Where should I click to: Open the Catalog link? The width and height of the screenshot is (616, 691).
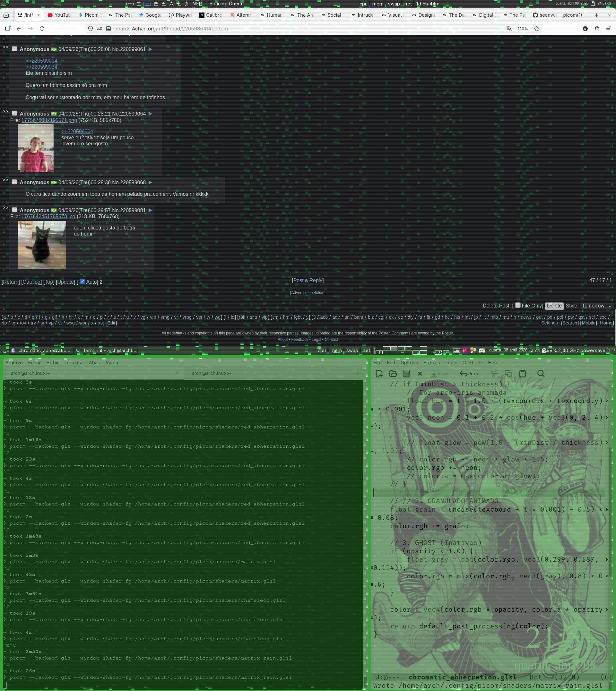click(x=31, y=282)
